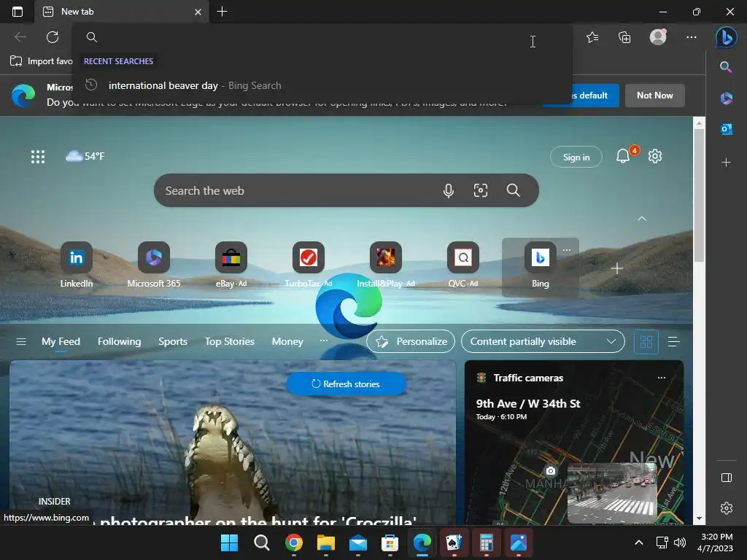Select the Money tab
This screenshot has width=747, height=560.
(x=287, y=341)
